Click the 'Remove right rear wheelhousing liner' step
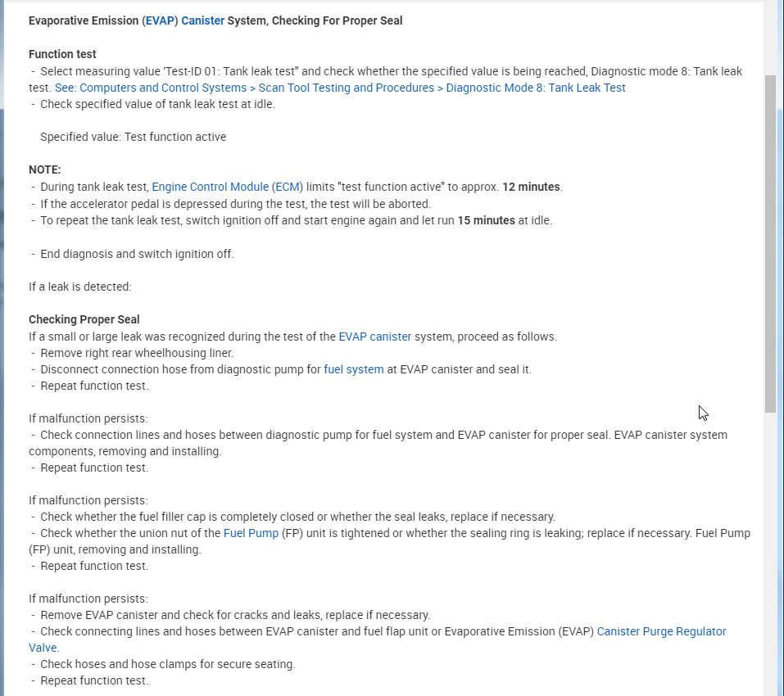Screen dimensions: 784x696 point(137,353)
